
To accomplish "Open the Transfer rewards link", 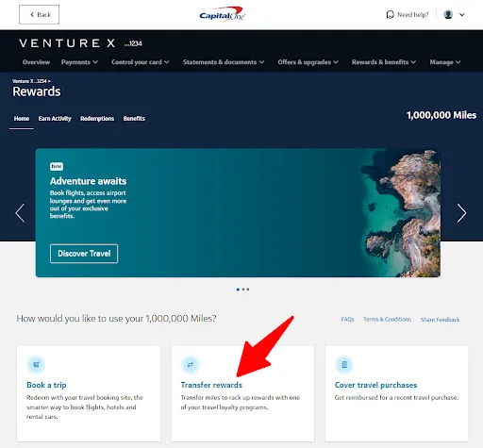I will pos(211,385).
